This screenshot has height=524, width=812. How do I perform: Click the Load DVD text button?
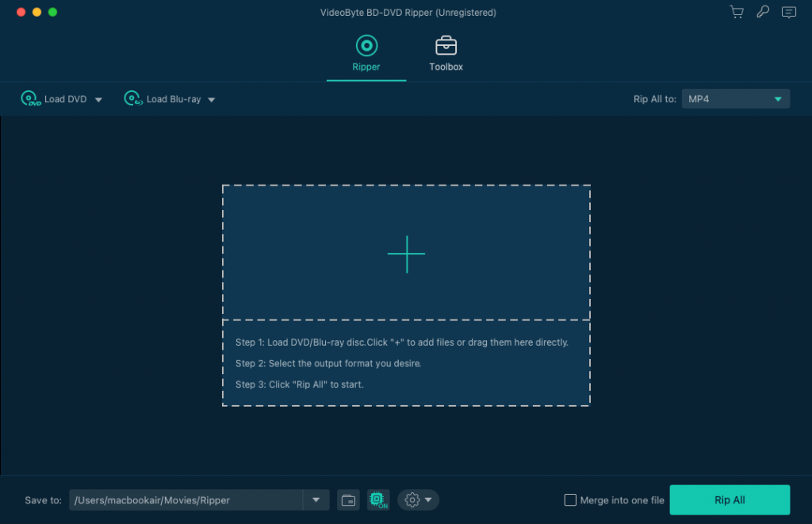tap(65, 99)
